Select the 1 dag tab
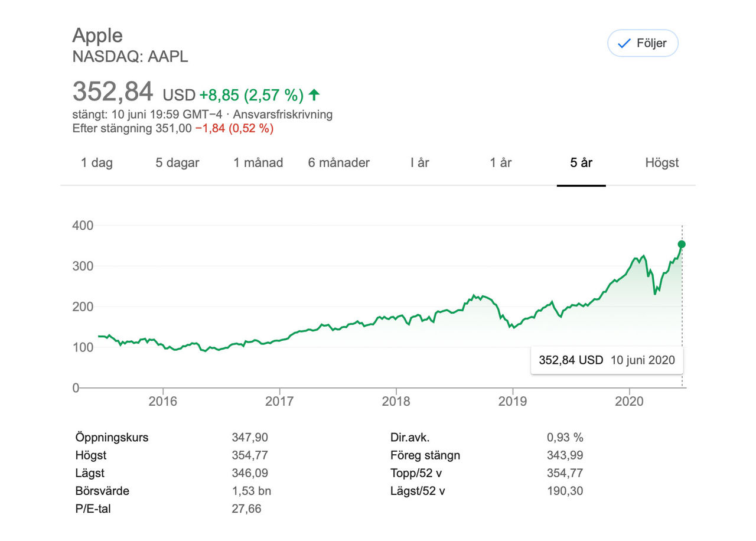The width and height of the screenshot is (756, 541). point(97,163)
